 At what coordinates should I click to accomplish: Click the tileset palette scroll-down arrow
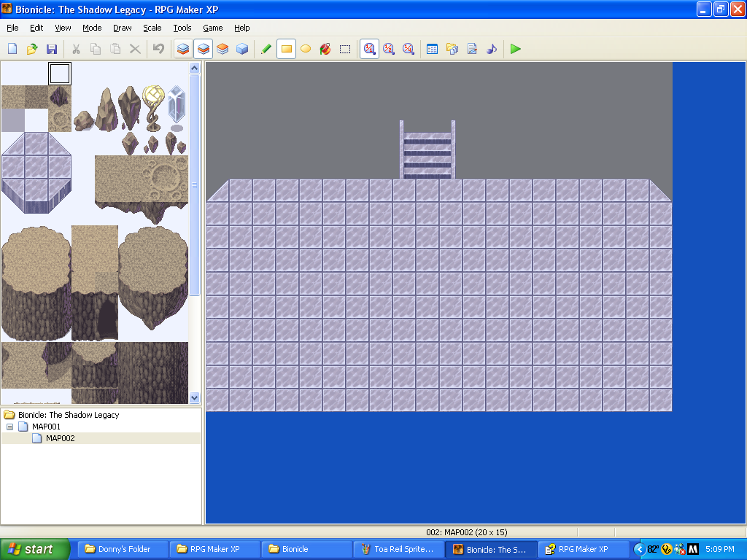coord(194,397)
